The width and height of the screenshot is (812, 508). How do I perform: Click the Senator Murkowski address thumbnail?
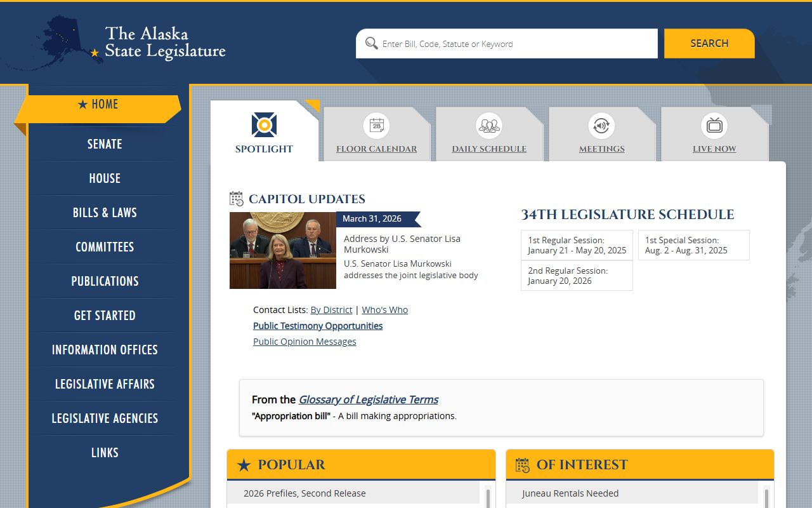click(x=283, y=250)
